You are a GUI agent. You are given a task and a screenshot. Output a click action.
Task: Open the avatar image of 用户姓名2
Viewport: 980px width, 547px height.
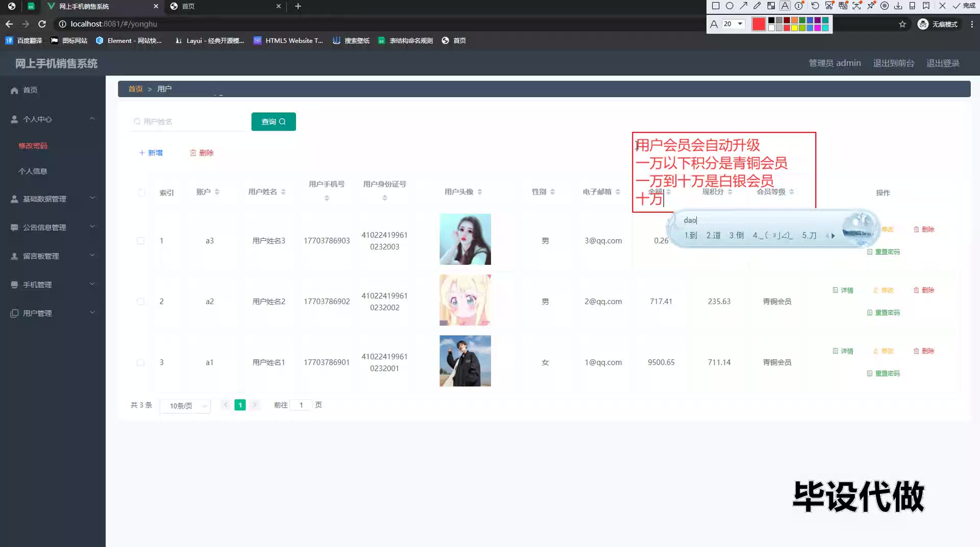click(465, 300)
